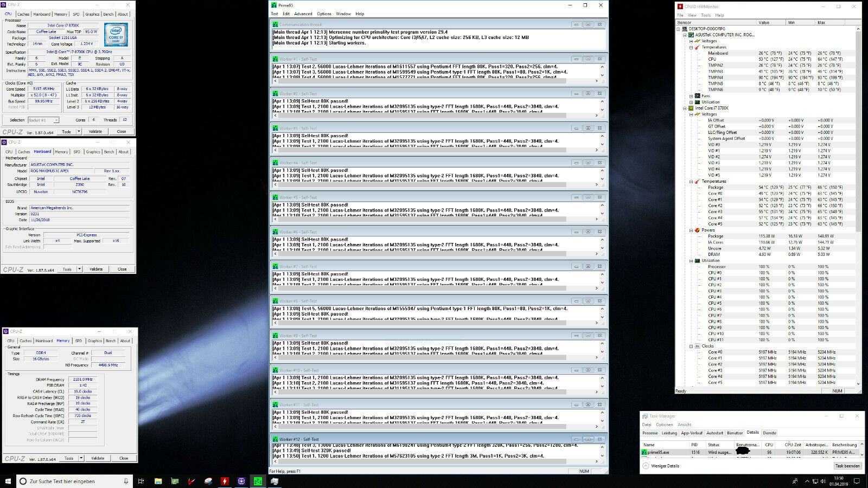This screenshot has width=868, height=488.
Task: Open Task View from the taskbar
Action: click(141, 481)
